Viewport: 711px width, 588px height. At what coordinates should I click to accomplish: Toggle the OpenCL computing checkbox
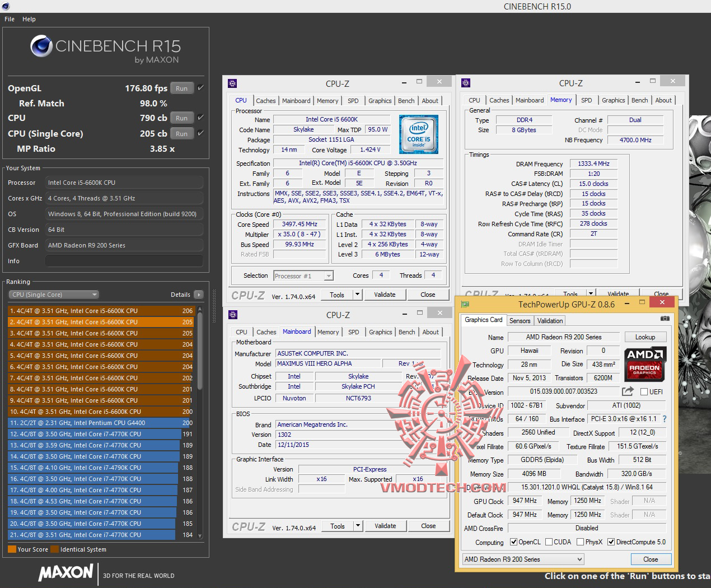[513, 542]
